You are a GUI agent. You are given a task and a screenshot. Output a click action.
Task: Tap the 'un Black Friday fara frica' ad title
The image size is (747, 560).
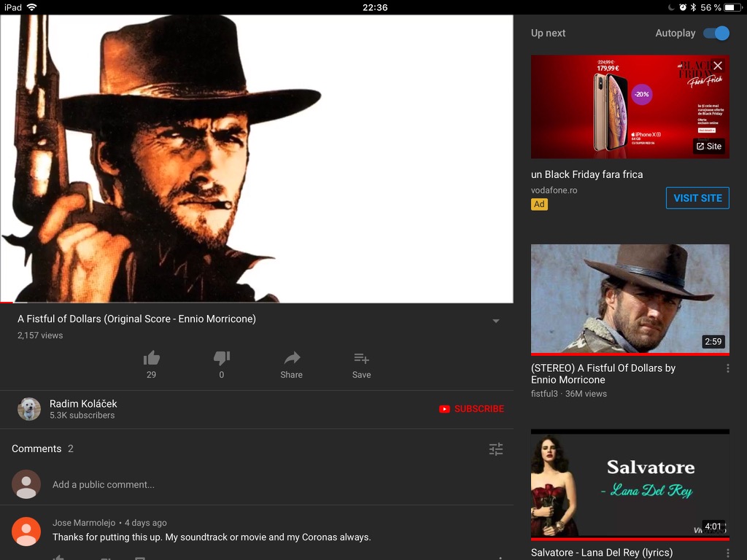[587, 175]
